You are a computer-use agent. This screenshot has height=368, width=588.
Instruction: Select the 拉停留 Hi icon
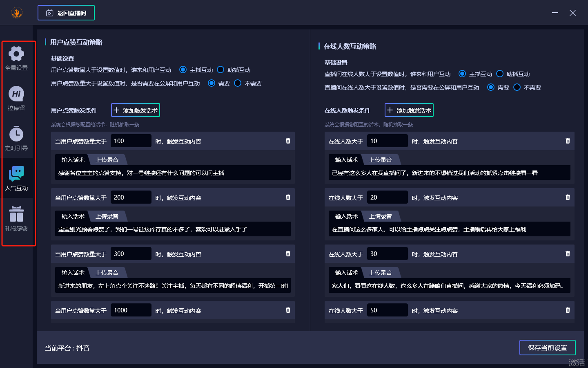(x=16, y=94)
